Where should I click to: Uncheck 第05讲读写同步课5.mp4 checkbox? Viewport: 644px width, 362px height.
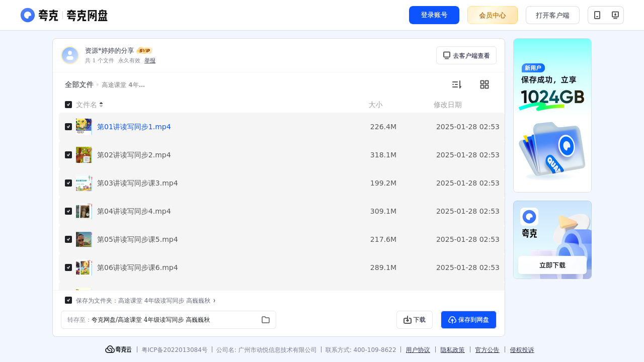pyautogui.click(x=68, y=239)
